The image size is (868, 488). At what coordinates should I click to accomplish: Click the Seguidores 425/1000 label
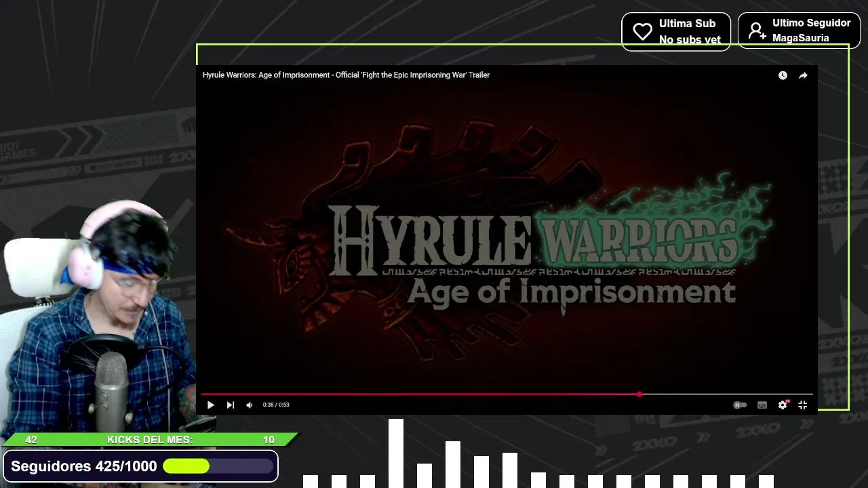click(84, 466)
